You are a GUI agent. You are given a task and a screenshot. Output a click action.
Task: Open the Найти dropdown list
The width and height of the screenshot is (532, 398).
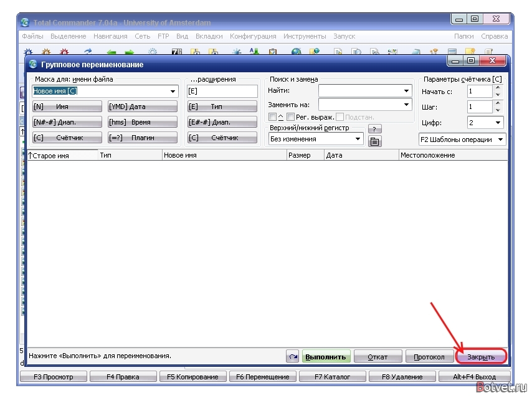tap(406, 90)
